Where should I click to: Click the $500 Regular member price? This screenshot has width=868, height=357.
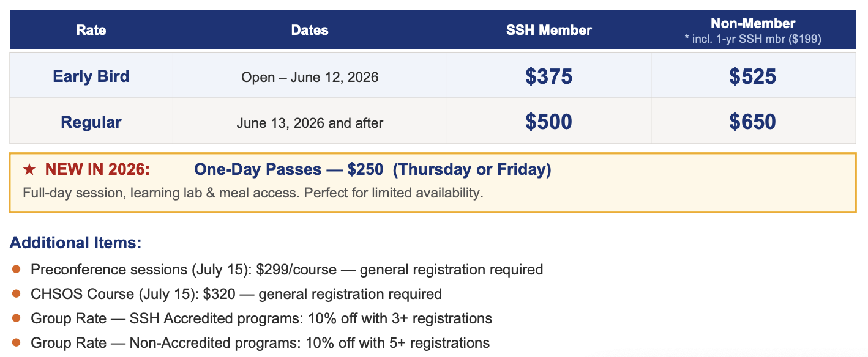click(548, 122)
